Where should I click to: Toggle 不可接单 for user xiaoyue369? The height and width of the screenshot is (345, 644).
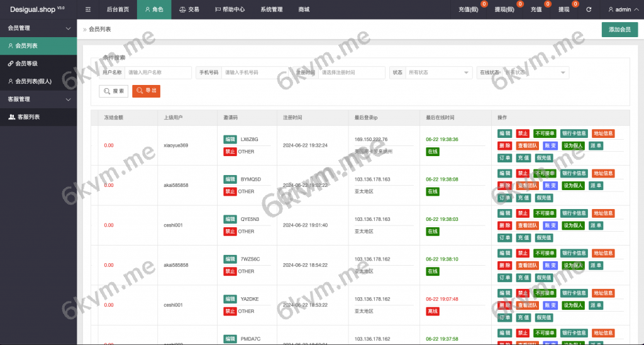point(545,133)
